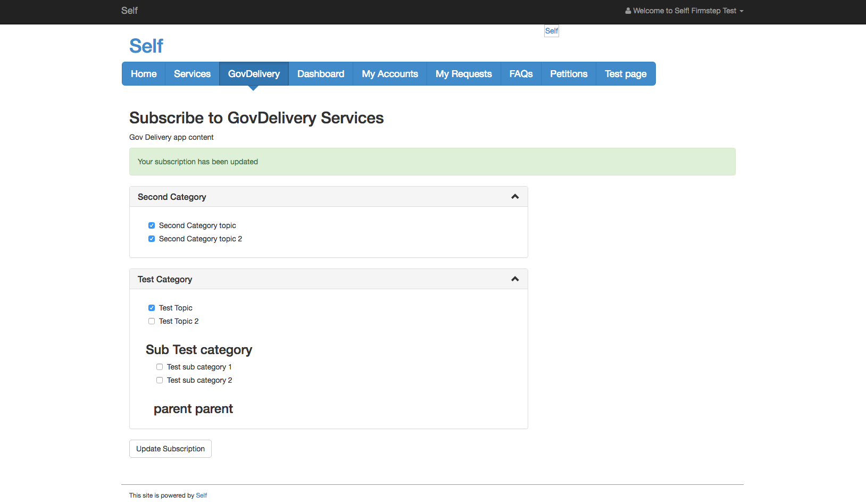Screen dimensions: 866x504
Task: Check Test sub category 2
Action: pyautogui.click(x=160, y=380)
